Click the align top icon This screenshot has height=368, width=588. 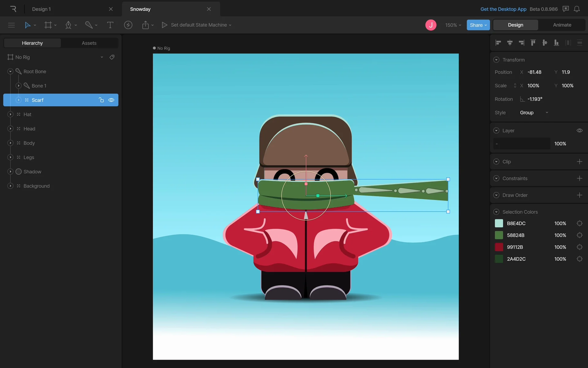click(x=533, y=43)
